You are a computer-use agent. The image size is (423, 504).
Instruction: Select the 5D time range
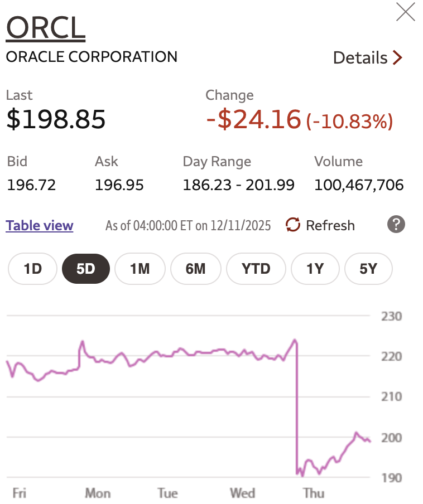(85, 269)
